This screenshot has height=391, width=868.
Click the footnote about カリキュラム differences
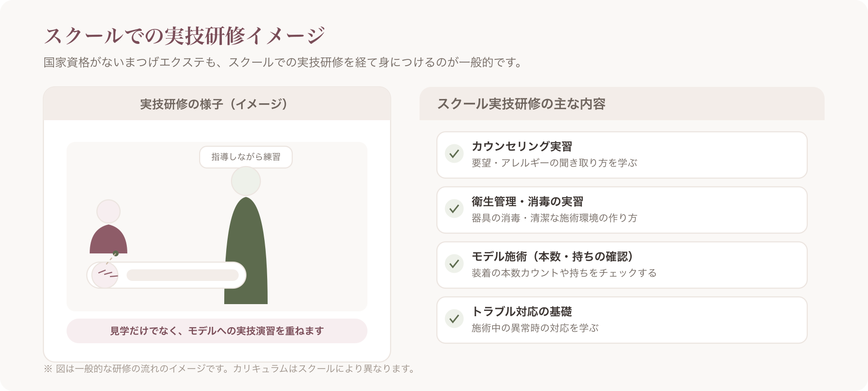pos(230,369)
